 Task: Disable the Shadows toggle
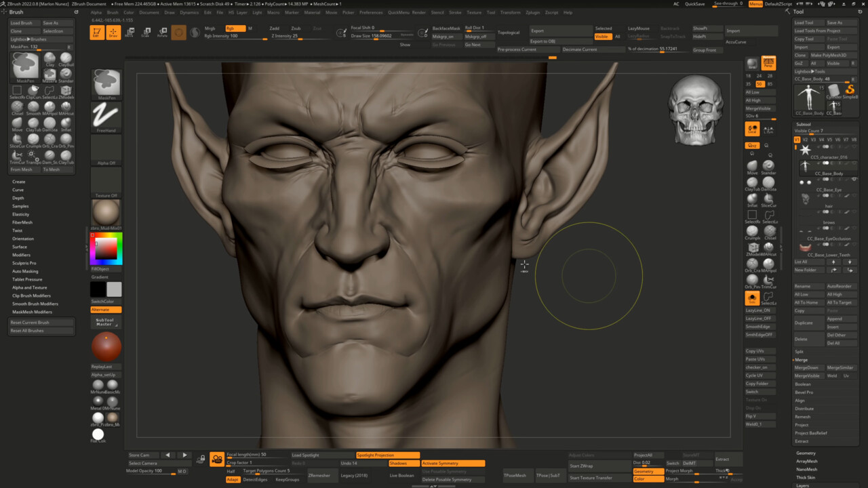pos(403,463)
